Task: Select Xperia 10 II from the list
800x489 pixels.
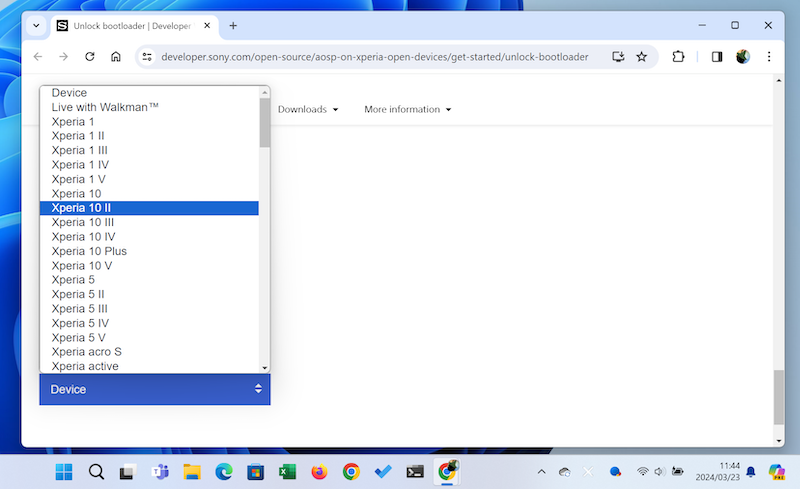Action: point(149,208)
